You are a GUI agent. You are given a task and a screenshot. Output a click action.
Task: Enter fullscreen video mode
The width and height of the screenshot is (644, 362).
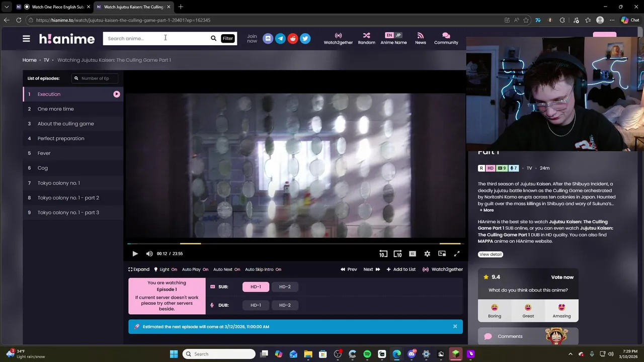(x=457, y=254)
